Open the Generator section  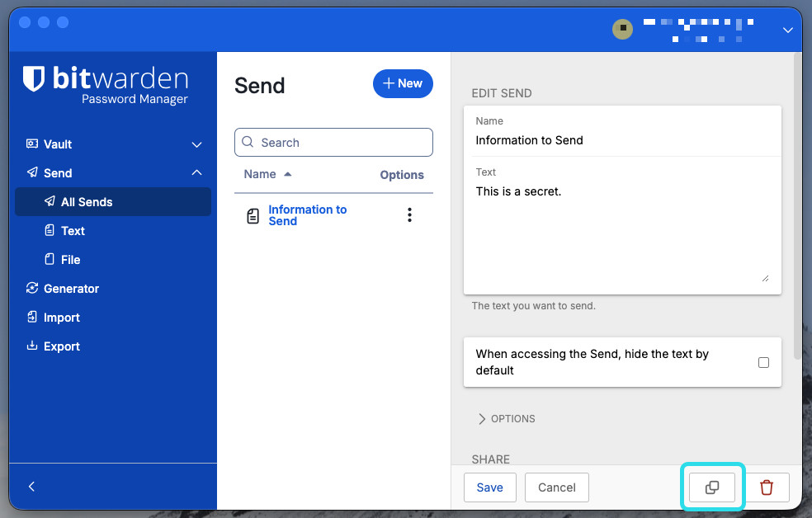(71, 288)
